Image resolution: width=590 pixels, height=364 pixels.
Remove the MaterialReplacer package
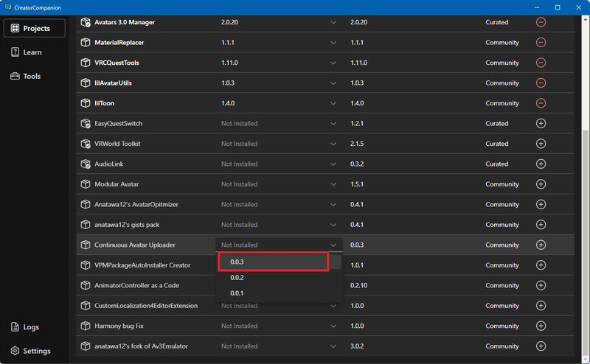click(541, 43)
